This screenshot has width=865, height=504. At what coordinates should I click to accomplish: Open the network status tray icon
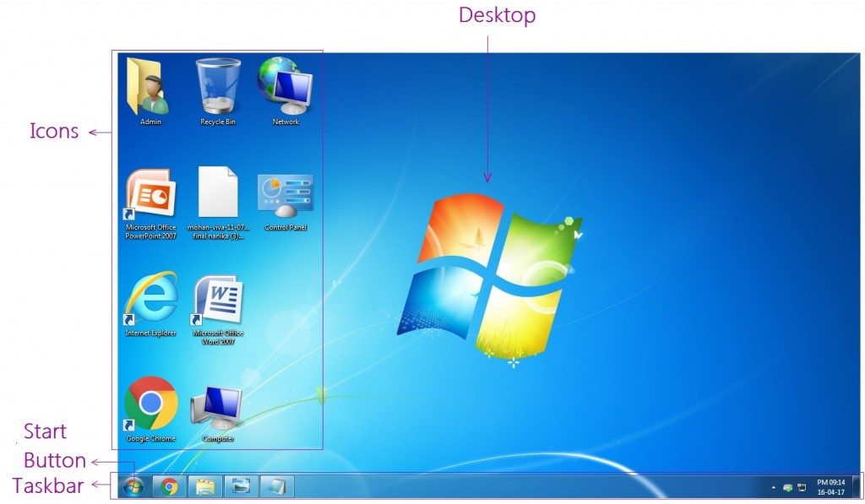point(801,488)
